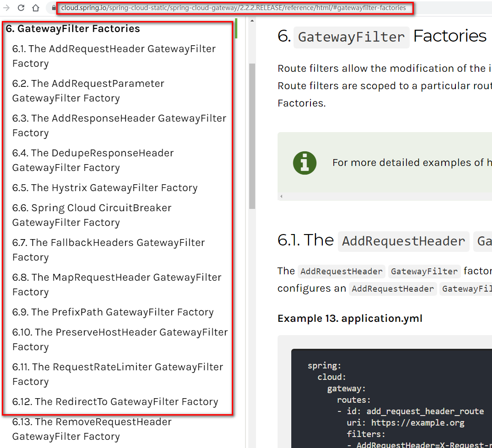View site security via the padlock icon
Viewport: 492px width, 448px height.
(x=55, y=8)
